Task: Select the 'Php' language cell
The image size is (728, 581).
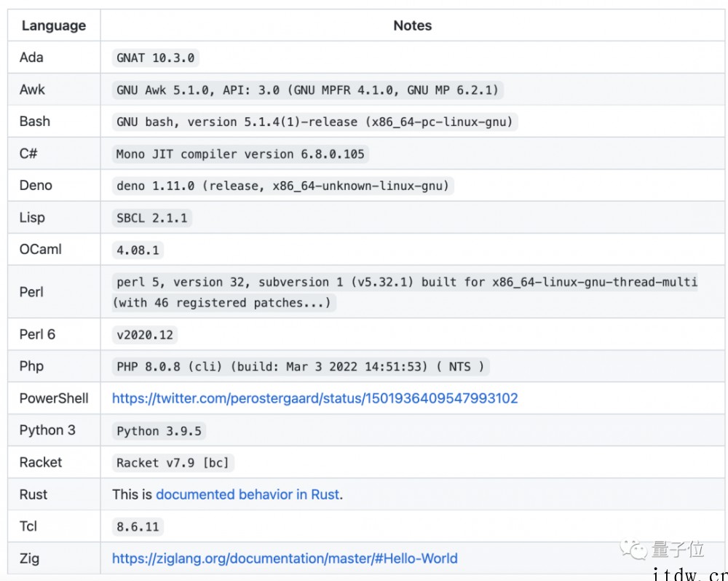Action: [54, 366]
